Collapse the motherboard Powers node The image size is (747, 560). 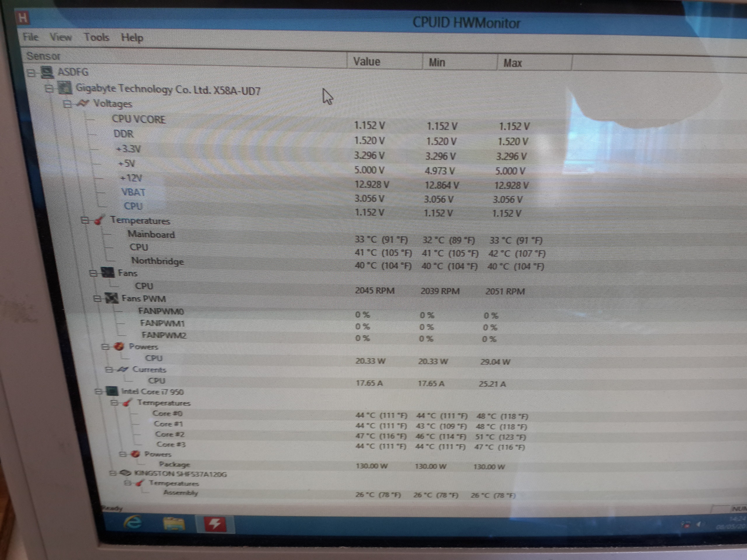pyautogui.click(x=106, y=347)
